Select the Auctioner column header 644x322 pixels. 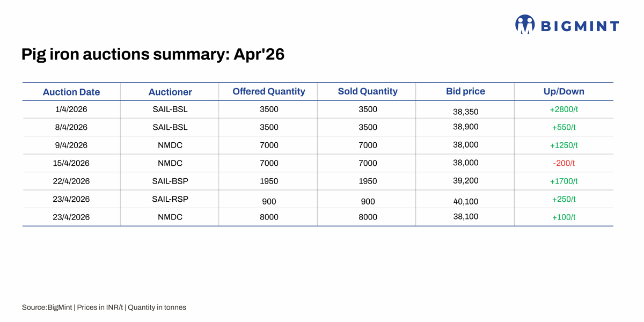click(170, 92)
